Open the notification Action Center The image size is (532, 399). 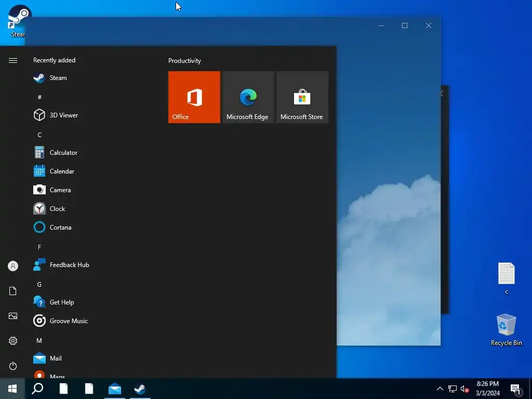(516, 389)
